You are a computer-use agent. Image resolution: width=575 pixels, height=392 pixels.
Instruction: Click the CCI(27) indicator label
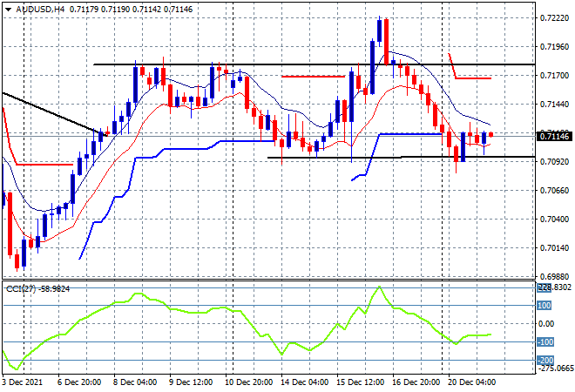pos(21,289)
